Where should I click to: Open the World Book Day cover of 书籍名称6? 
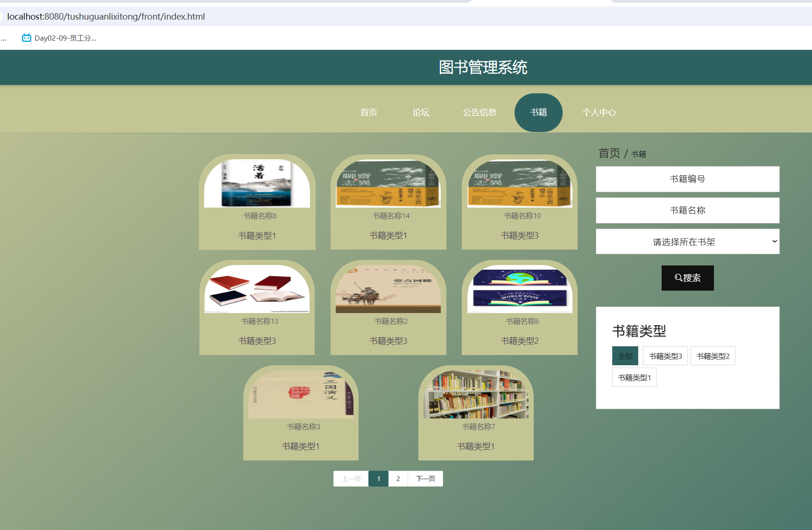pos(520,289)
